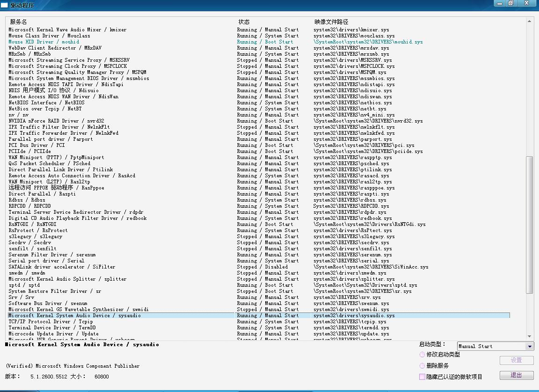Select the Secdrv / Secdrv row

pos(259,243)
